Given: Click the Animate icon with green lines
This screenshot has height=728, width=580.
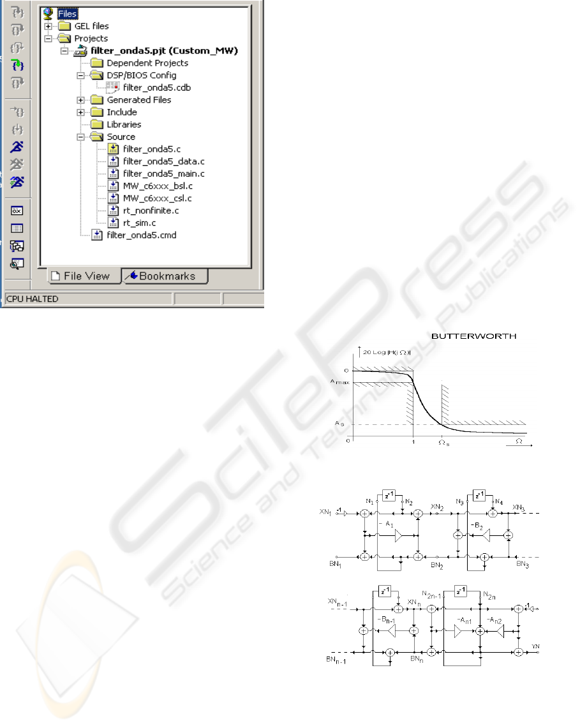Looking at the screenshot, I should pyautogui.click(x=17, y=182).
